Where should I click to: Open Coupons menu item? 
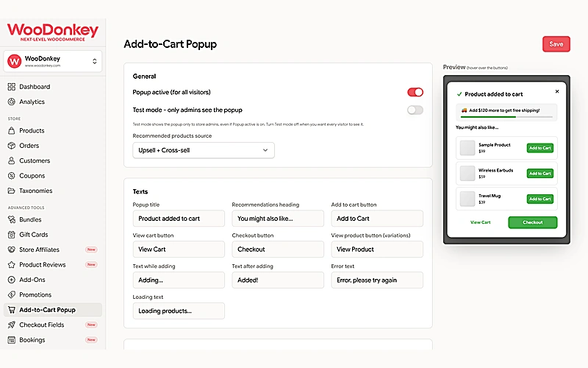(x=53, y=176)
